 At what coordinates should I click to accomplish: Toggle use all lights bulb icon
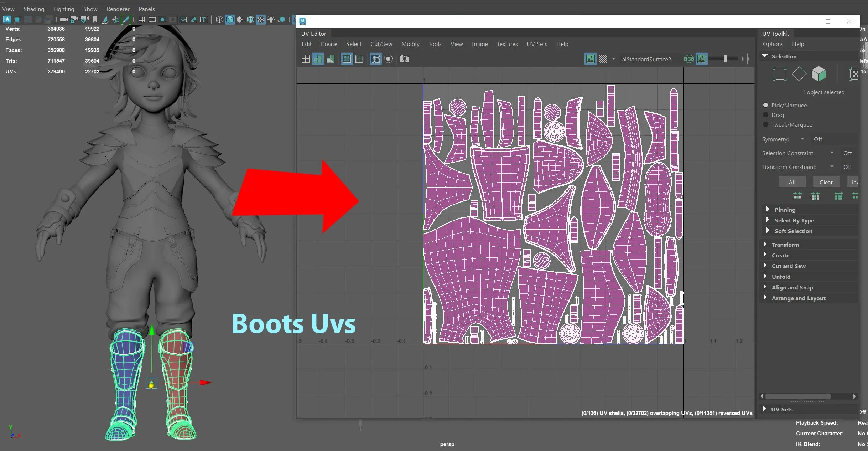pos(271,20)
